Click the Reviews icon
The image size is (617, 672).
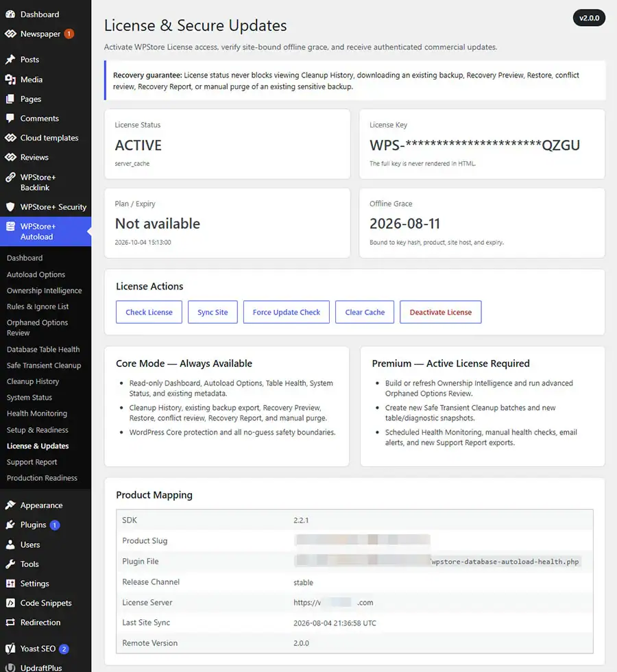coord(10,157)
